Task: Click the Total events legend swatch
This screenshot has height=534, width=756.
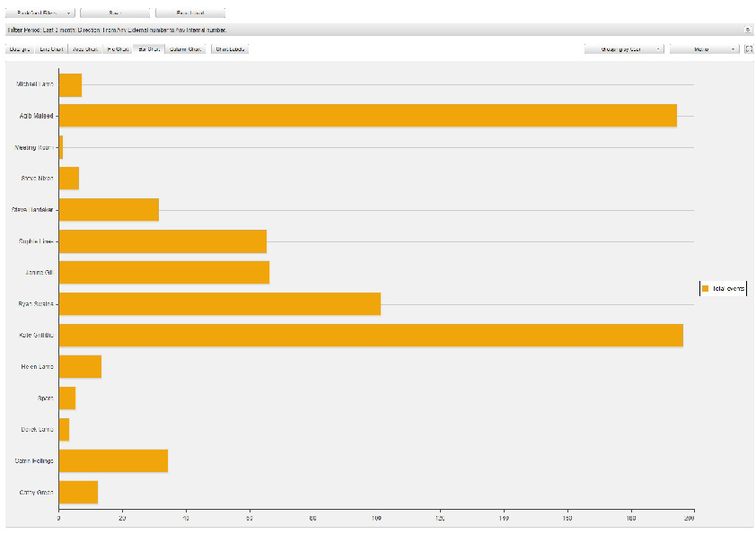Action: click(705, 288)
